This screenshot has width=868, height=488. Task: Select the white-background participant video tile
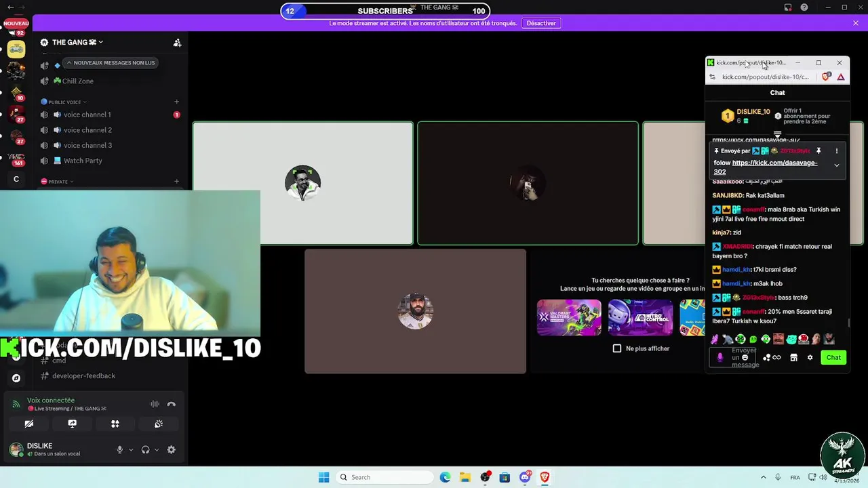pos(302,183)
